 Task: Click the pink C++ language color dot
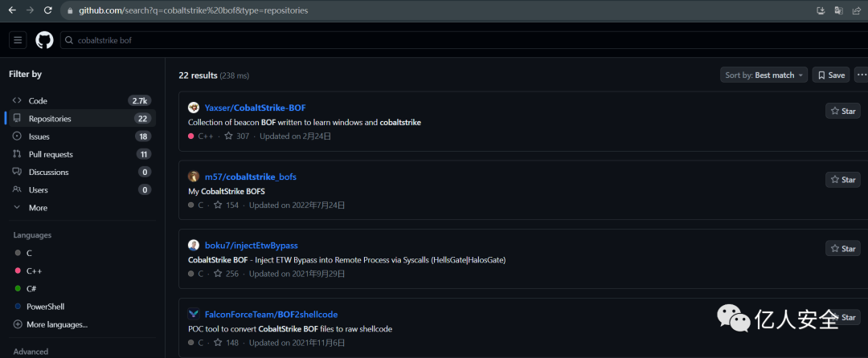point(18,271)
